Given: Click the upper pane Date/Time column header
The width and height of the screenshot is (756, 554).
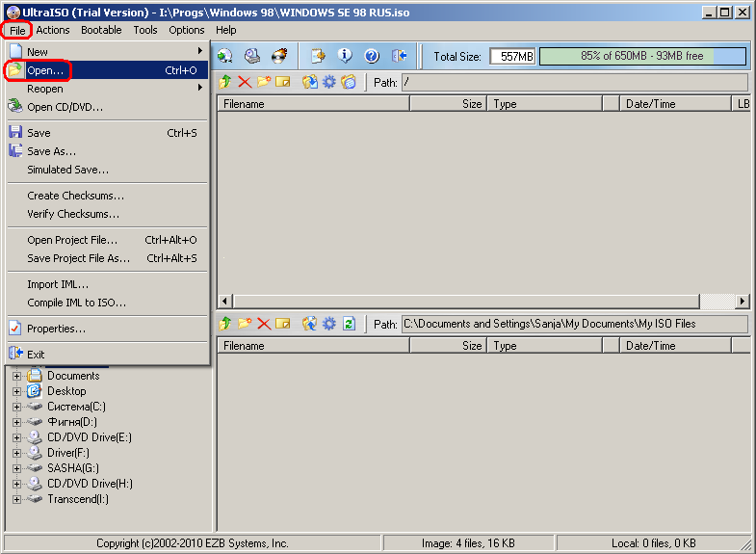Looking at the screenshot, I should pyautogui.click(x=675, y=104).
